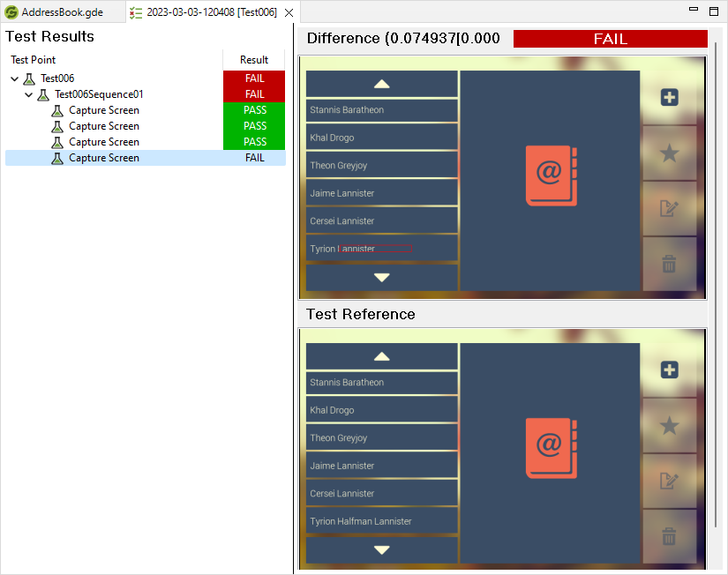Collapse the Test006 tree node
The image size is (728, 575).
pos(13,78)
